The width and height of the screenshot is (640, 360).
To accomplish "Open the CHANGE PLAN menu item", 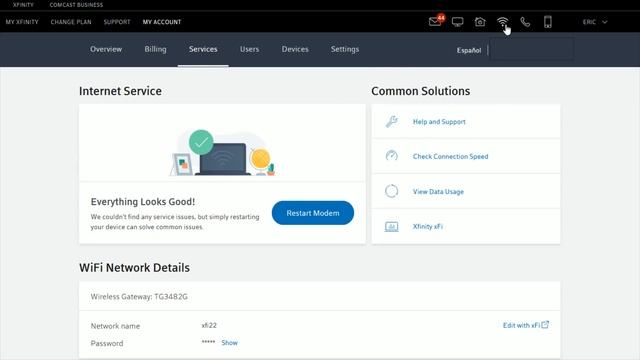I will click(71, 22).
